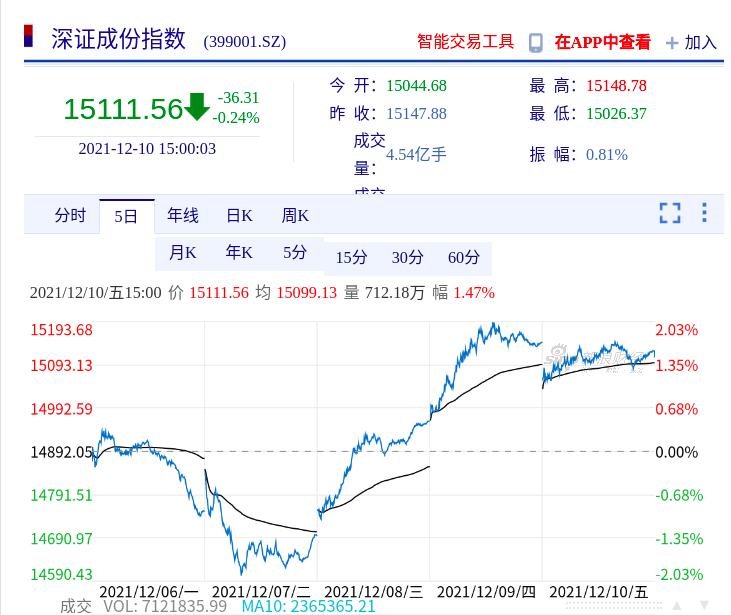This screenshot has height=615, width=731.
Task: Click the timestamp 2021-12-10 15:00:03
Action: point(147,149)
